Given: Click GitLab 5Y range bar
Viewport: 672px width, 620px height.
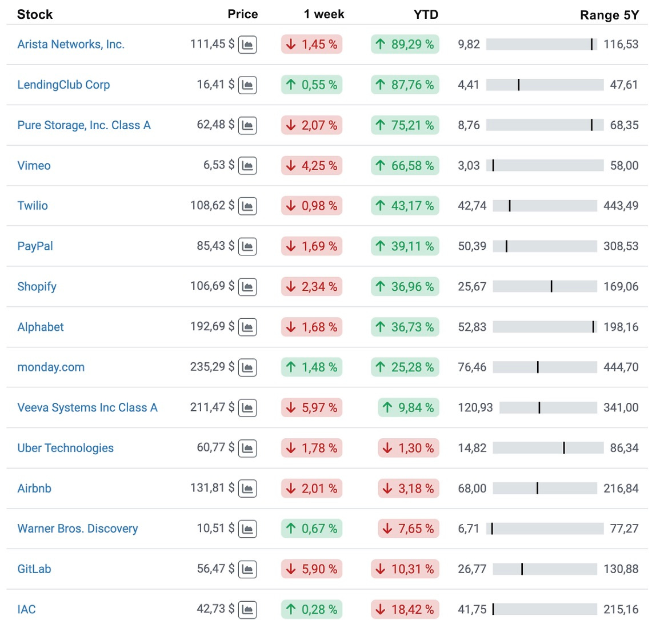Looking at the screenshot, I should pos(545,569).
